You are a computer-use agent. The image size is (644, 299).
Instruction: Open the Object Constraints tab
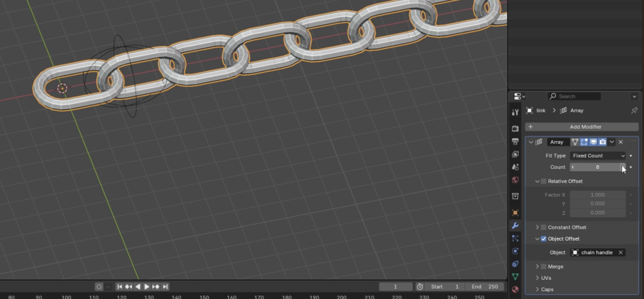coord(515,264)
